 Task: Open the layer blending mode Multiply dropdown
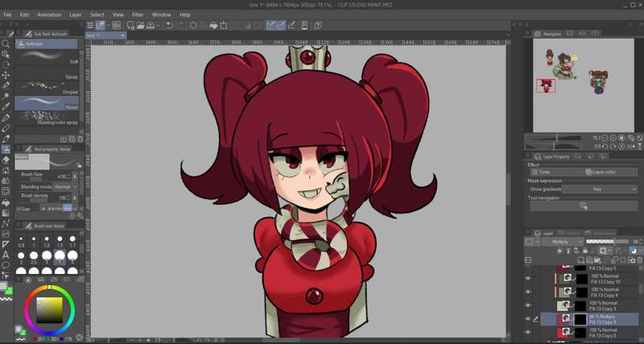(563, 242)
